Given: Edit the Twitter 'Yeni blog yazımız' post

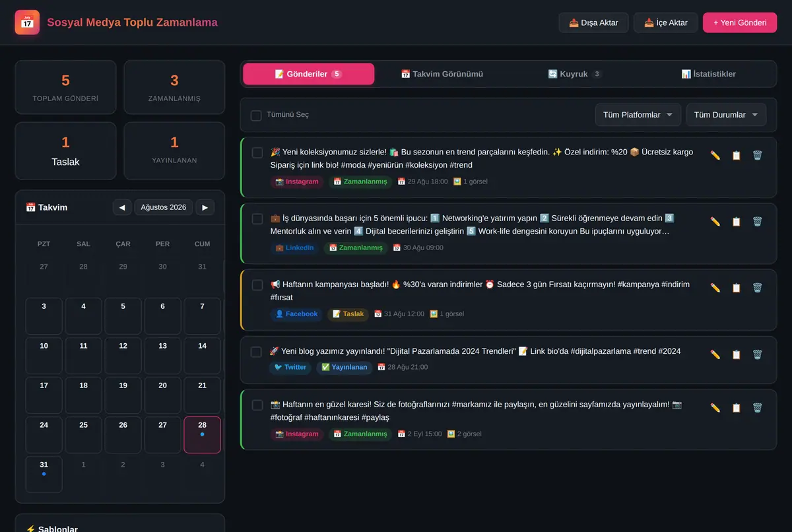Looking at the screenshot, I should [x=715, y=354].
